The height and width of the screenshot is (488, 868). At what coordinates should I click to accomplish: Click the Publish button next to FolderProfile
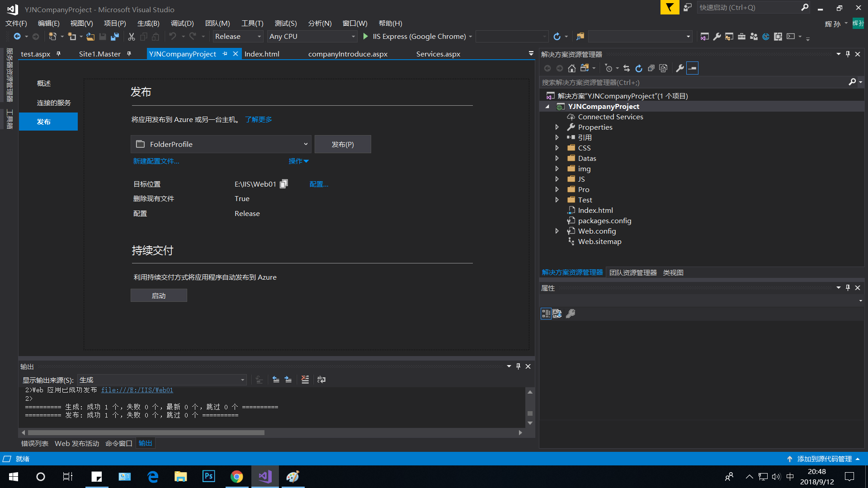coord(343,144)
